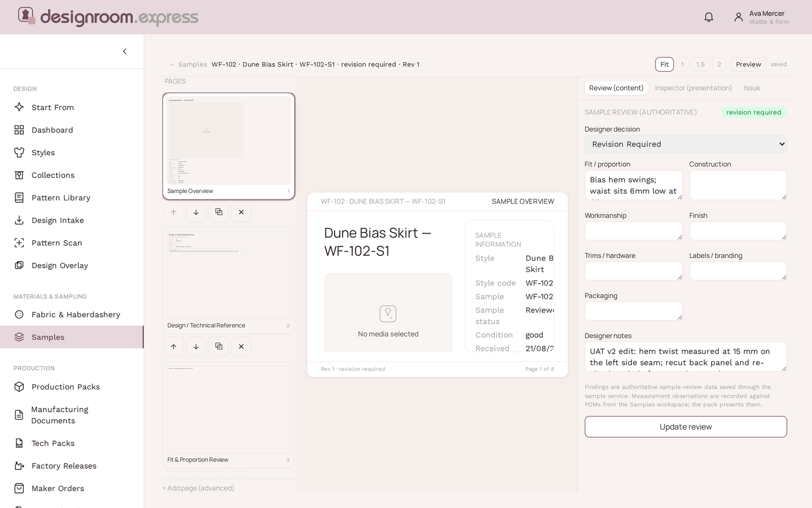812x508 pixels.
Task: Click Add page (advanced) link
Action: (x=198, y=488)
